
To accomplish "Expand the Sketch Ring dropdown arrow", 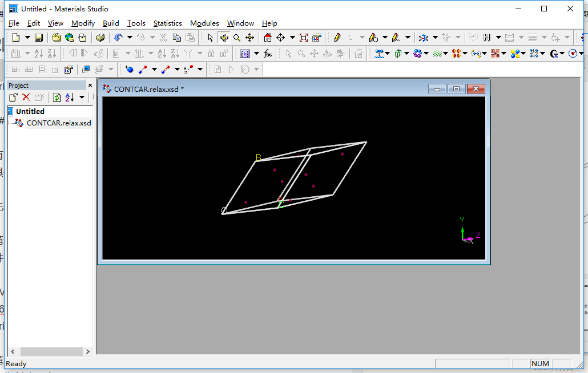I will [385, 38].
